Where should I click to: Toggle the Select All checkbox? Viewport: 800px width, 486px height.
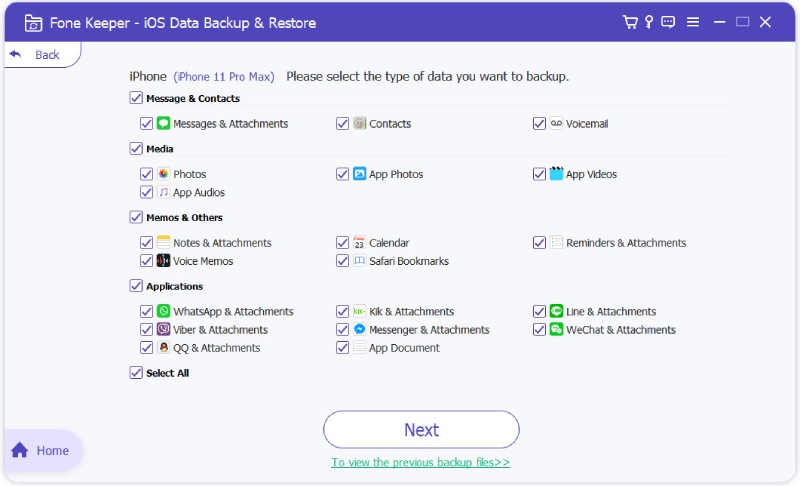click(136, 373)
